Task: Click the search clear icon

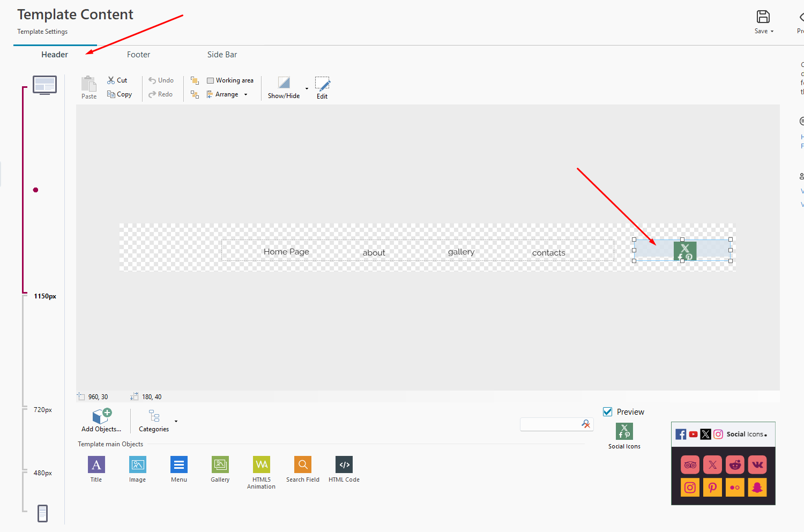Action: (586, 424)
